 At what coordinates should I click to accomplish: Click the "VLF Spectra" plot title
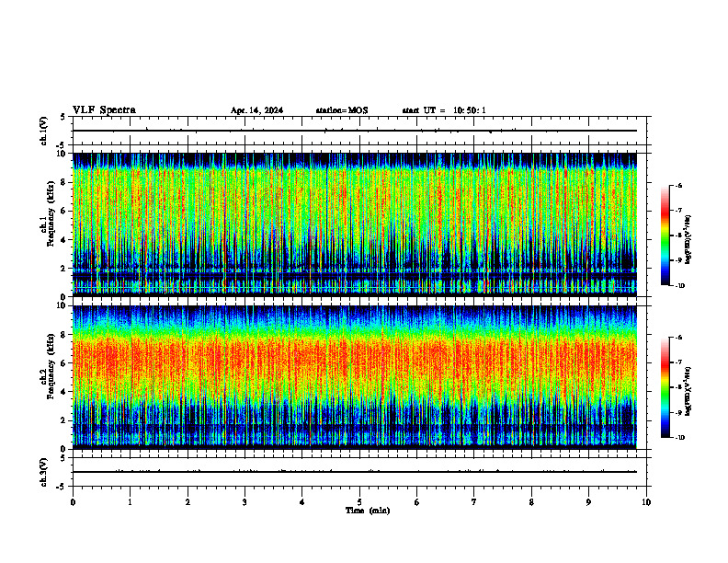coord(104,110)
